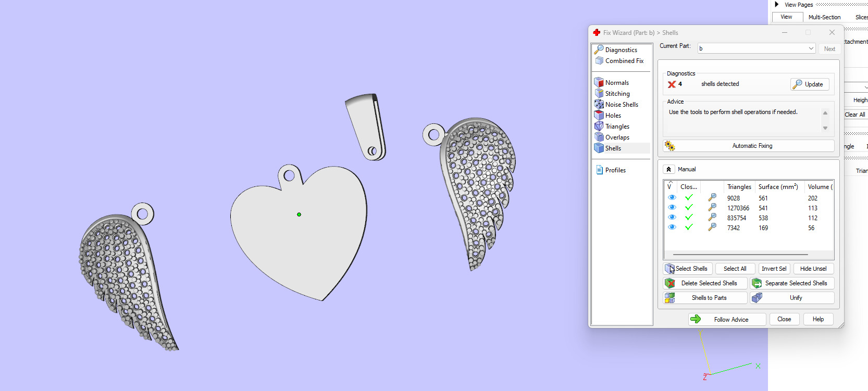868x391 pixels.
Task: Activate the Select Shells tool
Action: coord(688,269)
